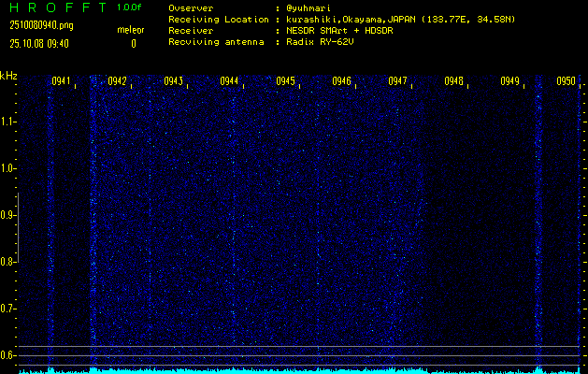Select the 0949 time marker
588x374 pixels.
[509, 81]
